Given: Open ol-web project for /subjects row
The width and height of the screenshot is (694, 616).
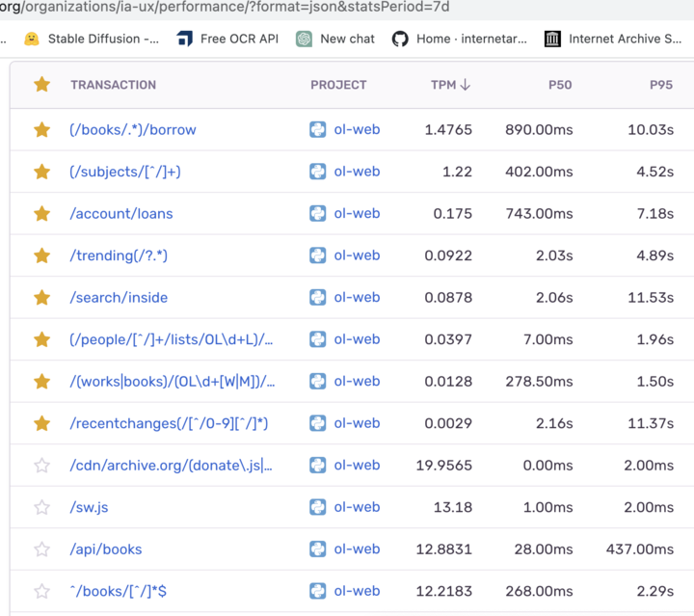Looking at the screenshot, I should pyautogui.click(x=357, y=172).
